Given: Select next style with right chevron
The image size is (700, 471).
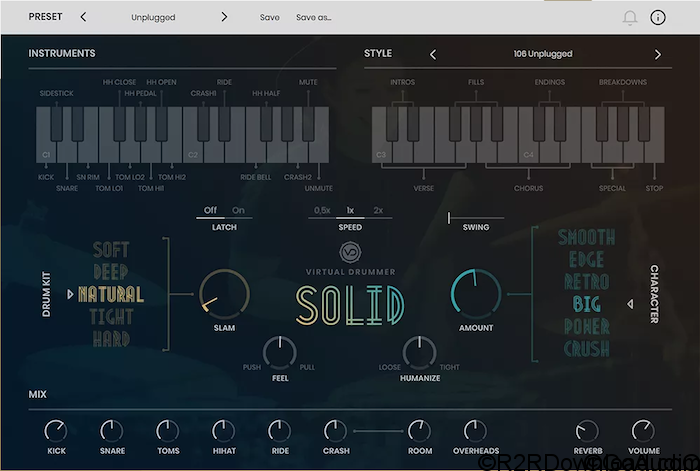Looking at the screenshot, I should [658, 54].
